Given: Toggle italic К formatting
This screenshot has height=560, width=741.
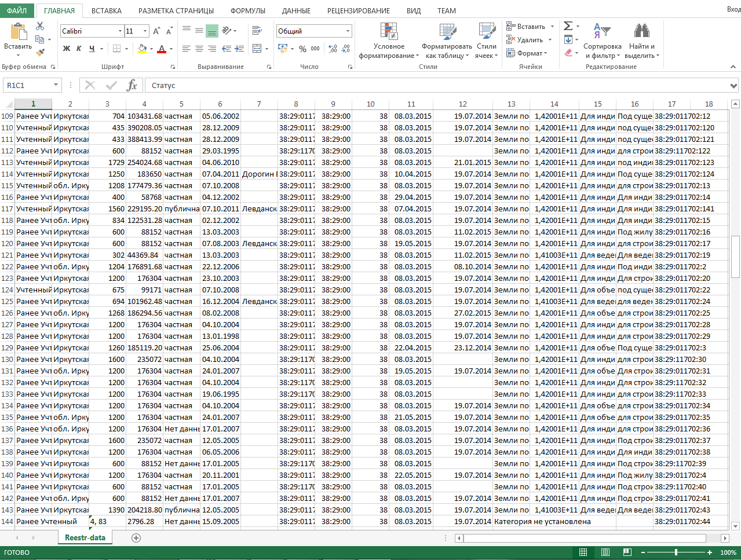Looking at the screenshot, I should (x=79, y=49).
